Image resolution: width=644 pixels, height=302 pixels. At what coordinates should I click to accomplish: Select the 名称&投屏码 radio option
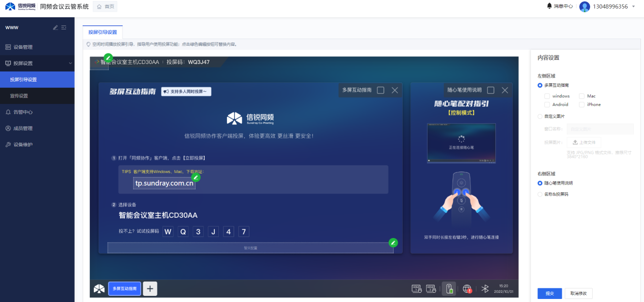click(x=540, y=194)
